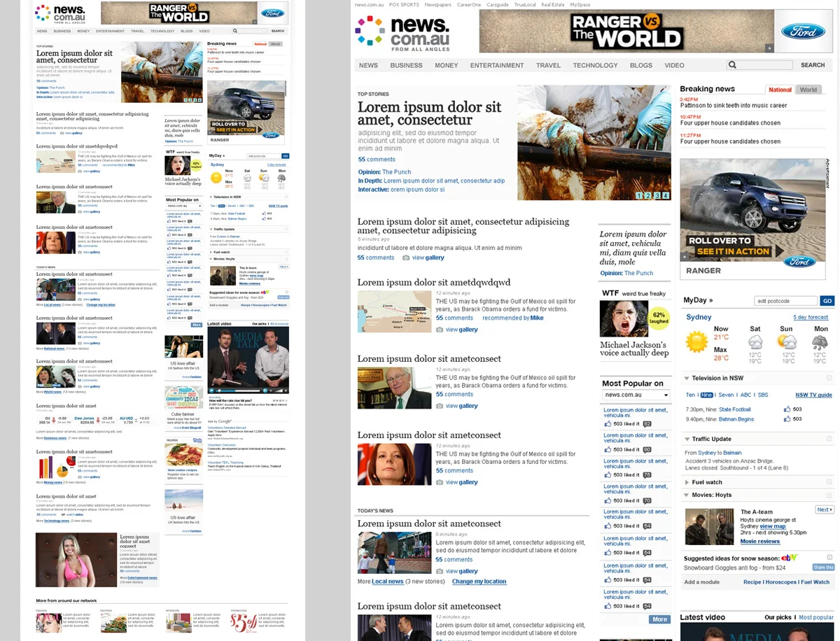This screenshot has width=840, height=641.
Task: Open the Michael Jackson WTF thumbnail on the enlarged page
Action: [x=623, y=319]
